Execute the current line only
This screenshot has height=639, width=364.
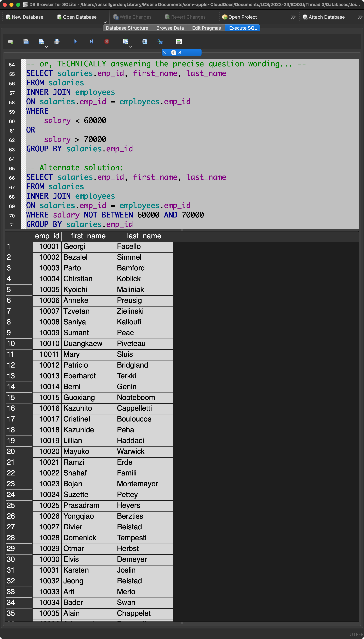click(91, 41)
